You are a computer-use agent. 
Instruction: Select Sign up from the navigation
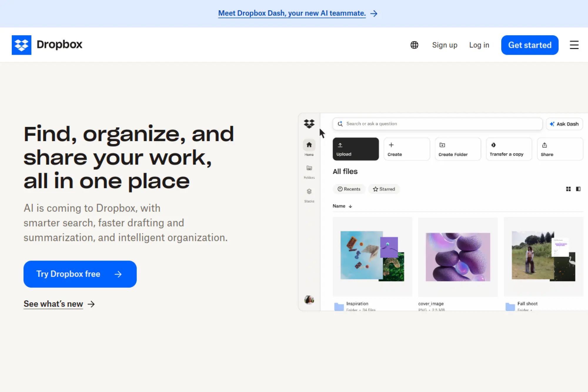tap(445, 45)
